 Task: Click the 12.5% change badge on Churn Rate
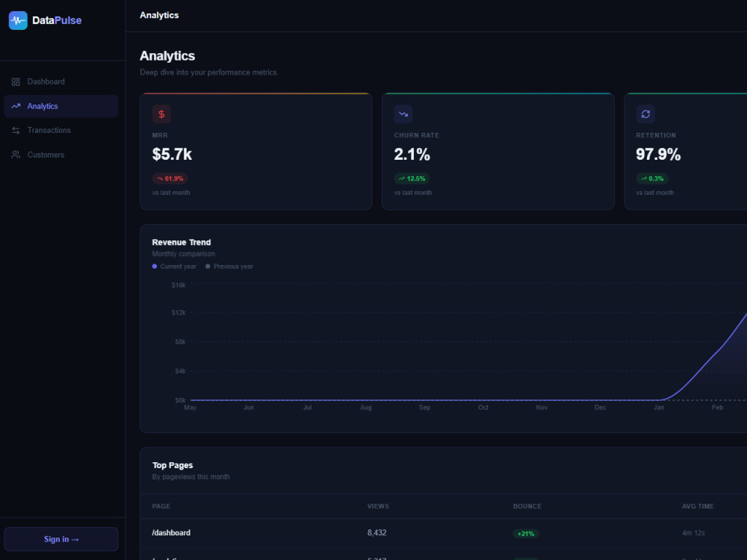click(412, 178)
